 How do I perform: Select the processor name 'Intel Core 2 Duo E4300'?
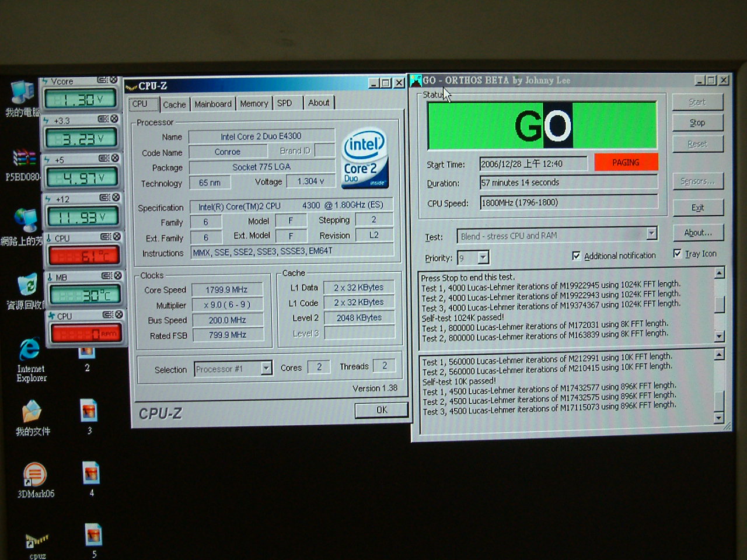(x=261, y=136)
